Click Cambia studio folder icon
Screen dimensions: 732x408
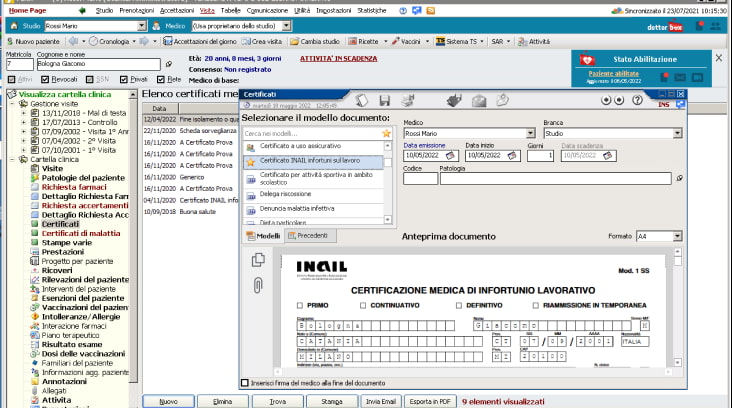(x=294, y=42)
